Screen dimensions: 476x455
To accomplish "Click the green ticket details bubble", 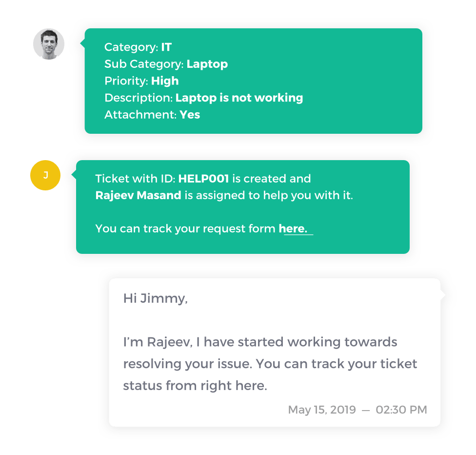I will [x=254, y=81].
